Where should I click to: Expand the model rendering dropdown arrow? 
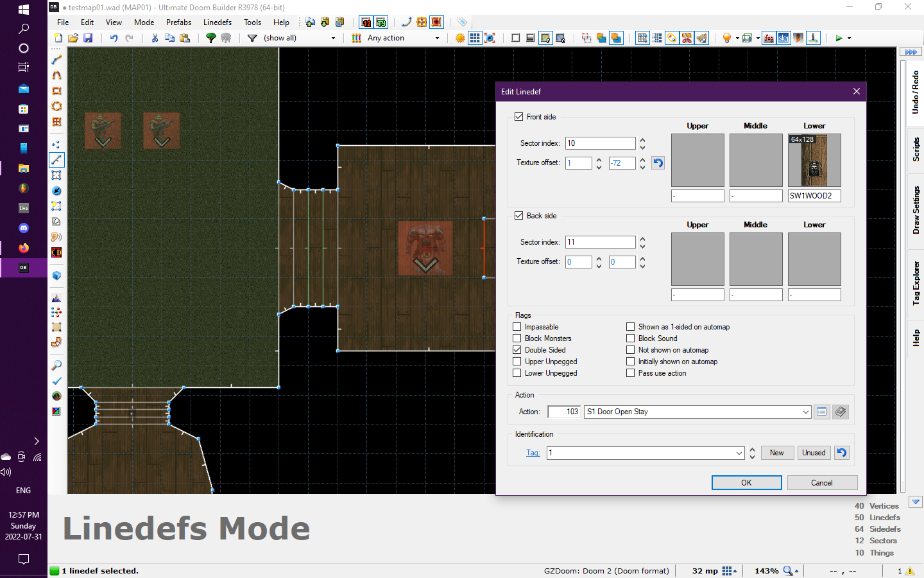758,39
